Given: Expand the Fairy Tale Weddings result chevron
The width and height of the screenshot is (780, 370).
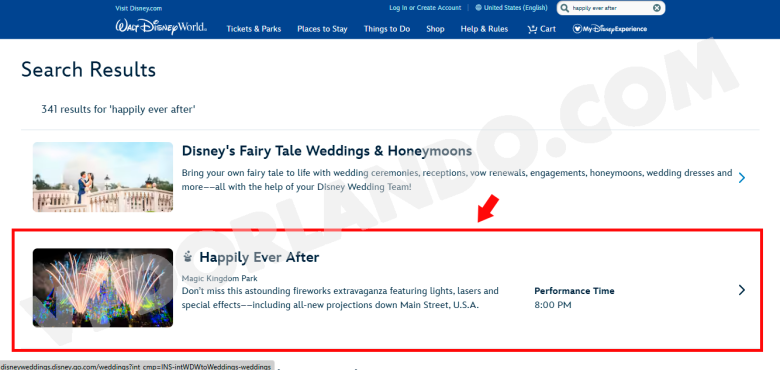Looking at the screenshot, I should [x=742, y=178].
